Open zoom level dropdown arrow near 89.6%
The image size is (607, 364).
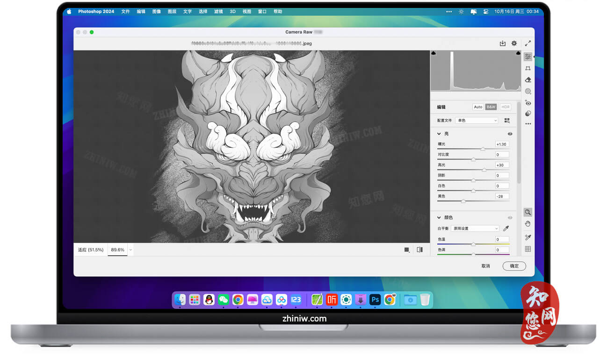click(x=130, y=250)
